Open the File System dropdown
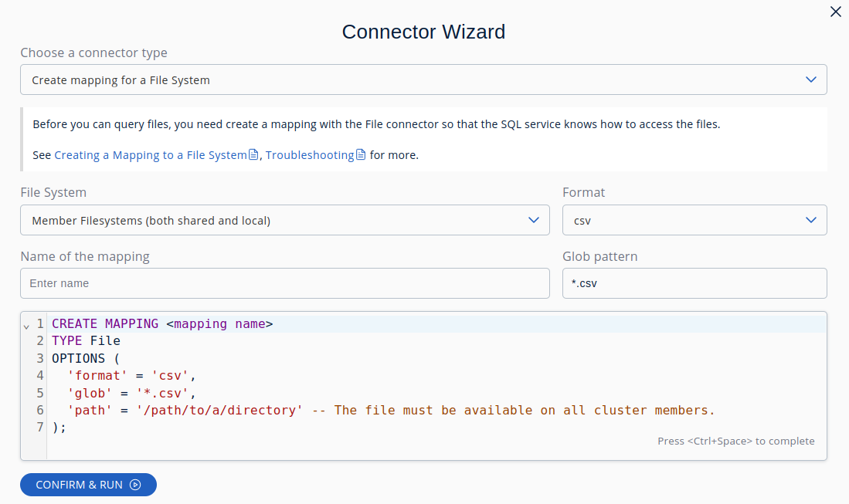 click(284, 220)
